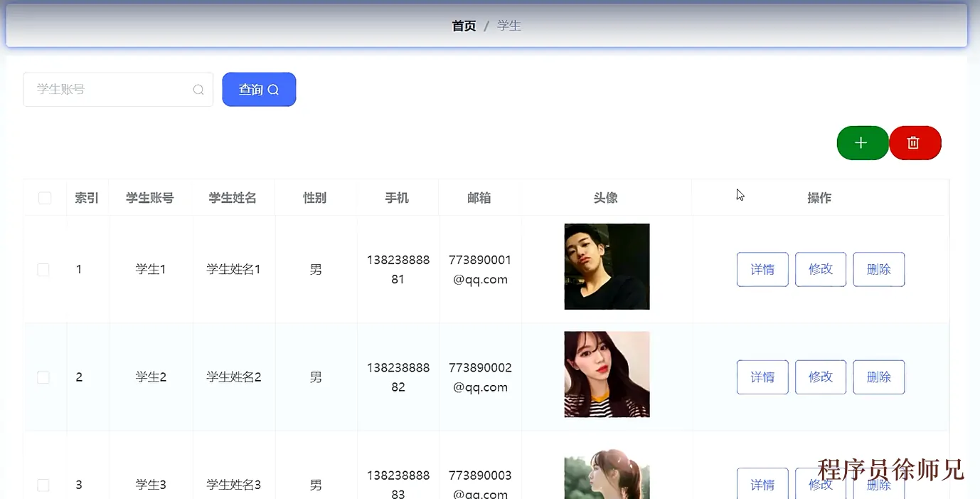Click 学生姓名 column header
This screenshot has width=980, height=499.
pos(233,198)
